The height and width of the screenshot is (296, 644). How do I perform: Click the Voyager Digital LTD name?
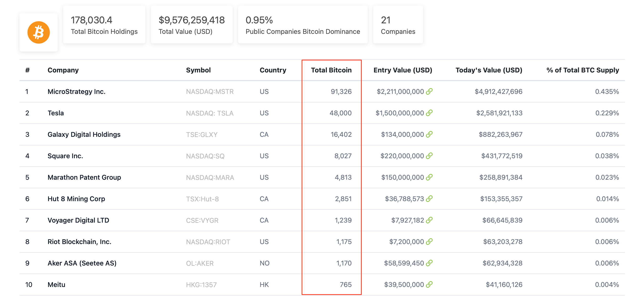click(x=78, y=220)
